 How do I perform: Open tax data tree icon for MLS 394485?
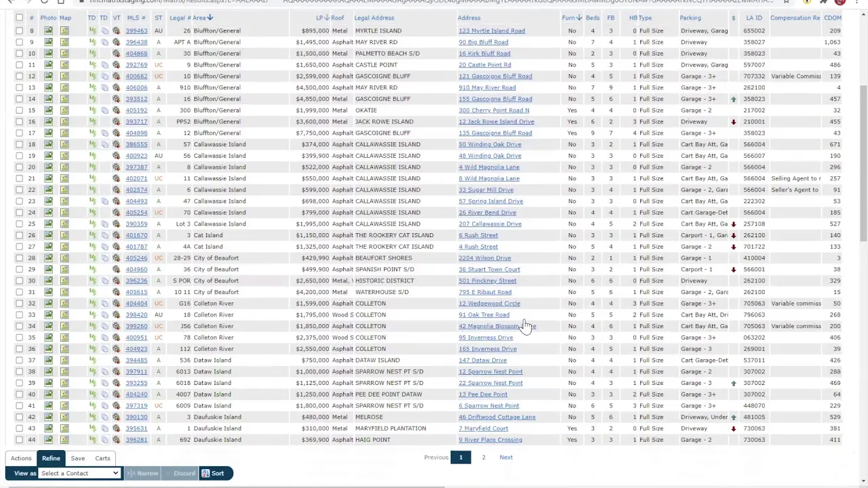(x=92, y=360)
